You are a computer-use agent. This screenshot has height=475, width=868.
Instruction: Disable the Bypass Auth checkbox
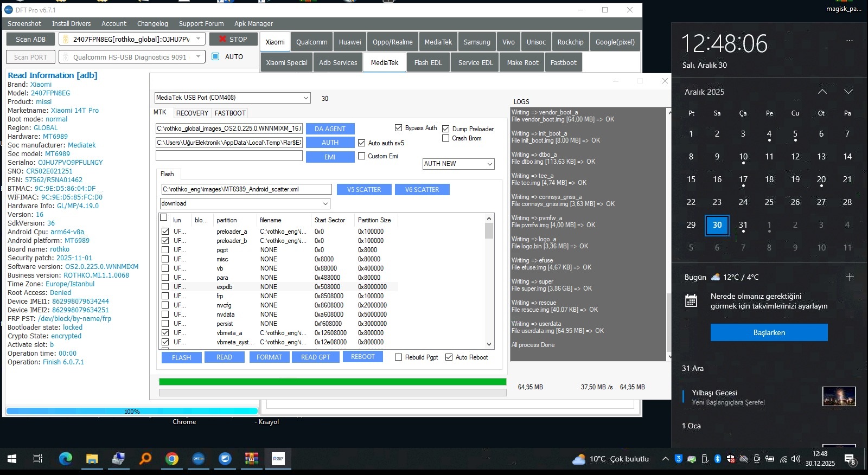399,128
